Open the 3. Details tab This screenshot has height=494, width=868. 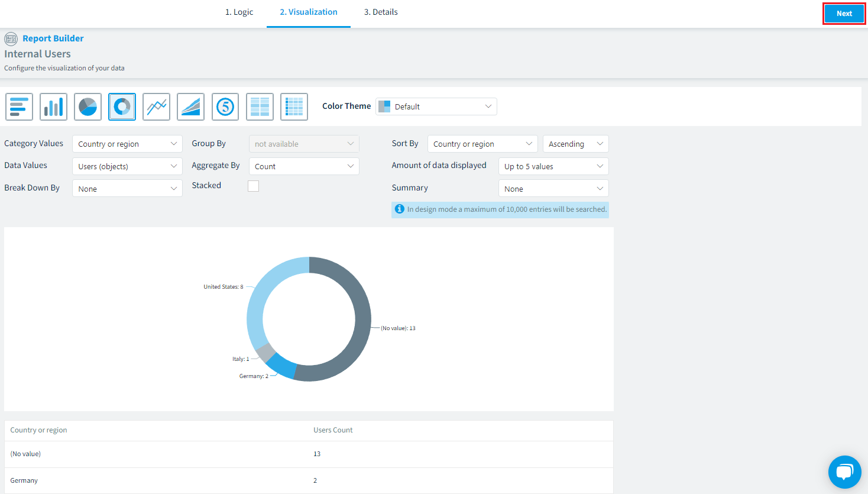pos(381,12)
